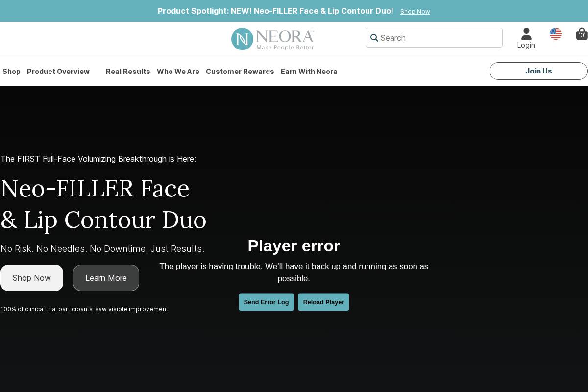588x392 pixels.
Task: Select the US flag country selector
Action: [x=556, y=34]
